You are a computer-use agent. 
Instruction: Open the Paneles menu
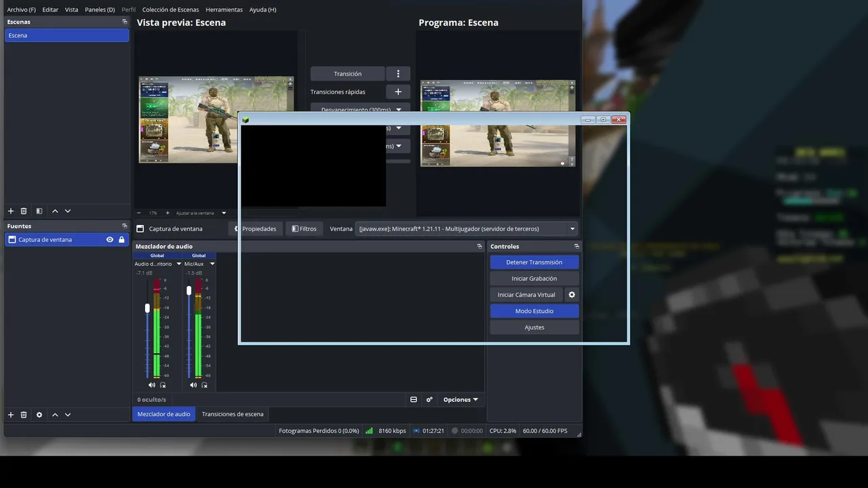pyautogui.click(x=100, y=9)
